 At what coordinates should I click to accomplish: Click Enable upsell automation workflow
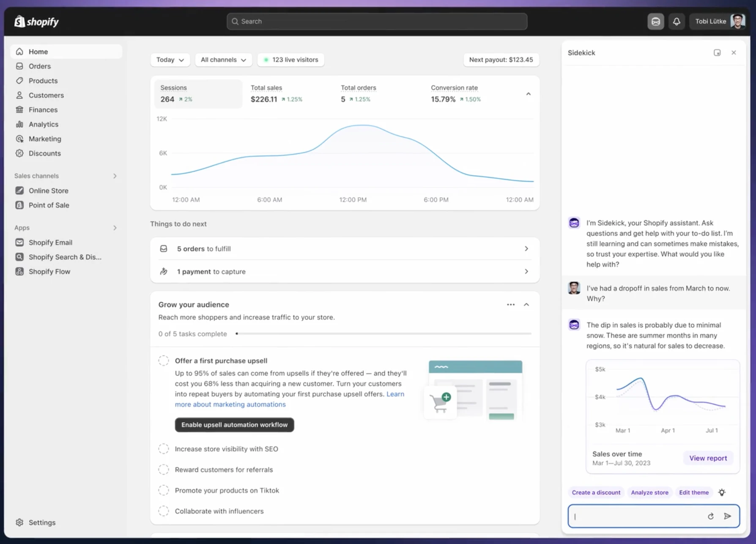coord(234,425)
